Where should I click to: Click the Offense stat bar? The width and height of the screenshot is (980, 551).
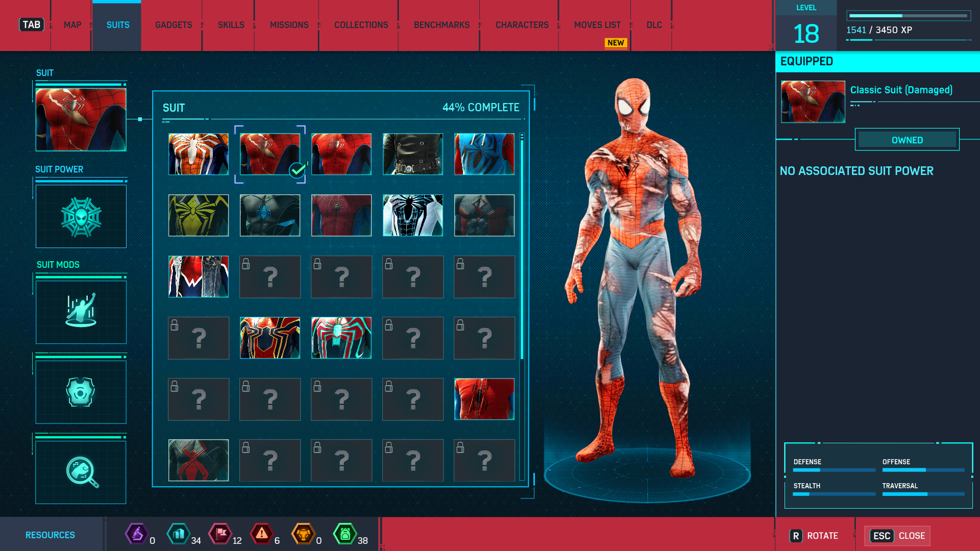click(x=923, y=470)
